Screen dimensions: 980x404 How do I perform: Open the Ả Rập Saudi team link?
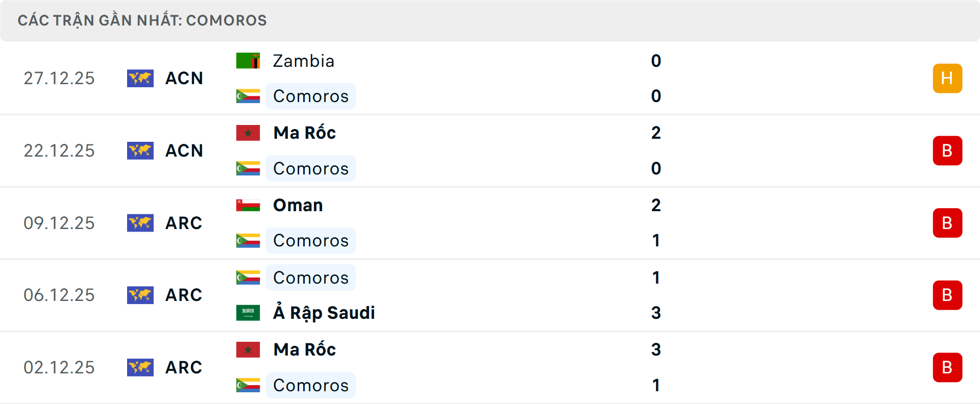pyautogui.click(x=324, y=313)
